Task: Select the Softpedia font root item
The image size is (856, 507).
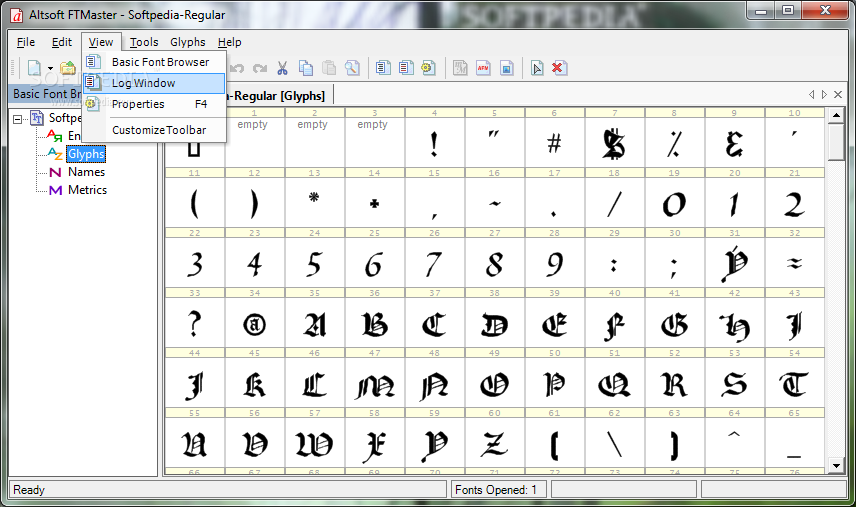Action: tap(64, 118)
